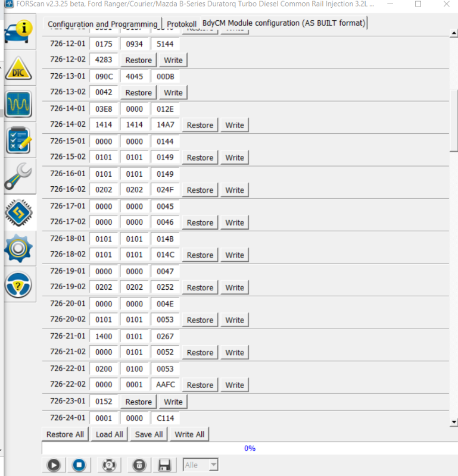Click scrollbar down arrow

point(453,422)
